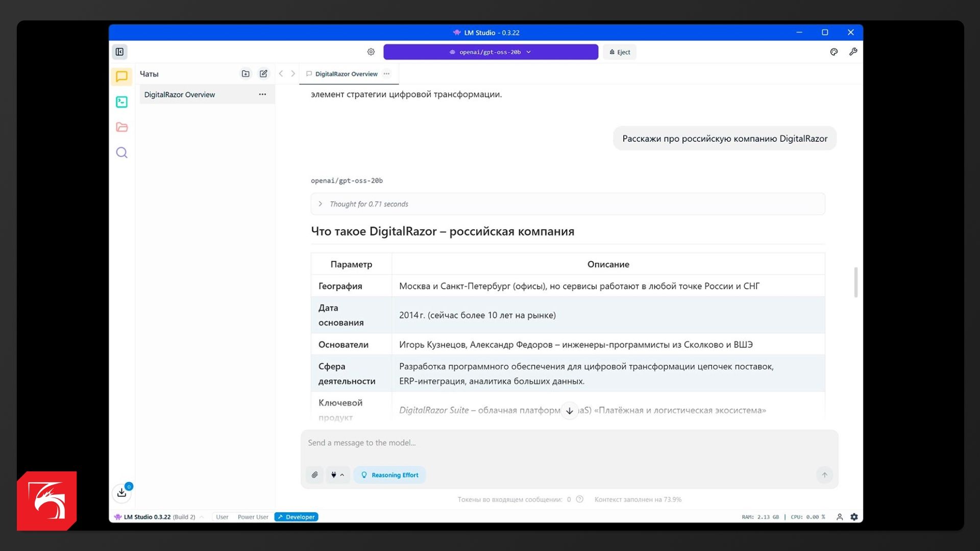
Task: Switch to Developer mode
Action: click(296, 517)
